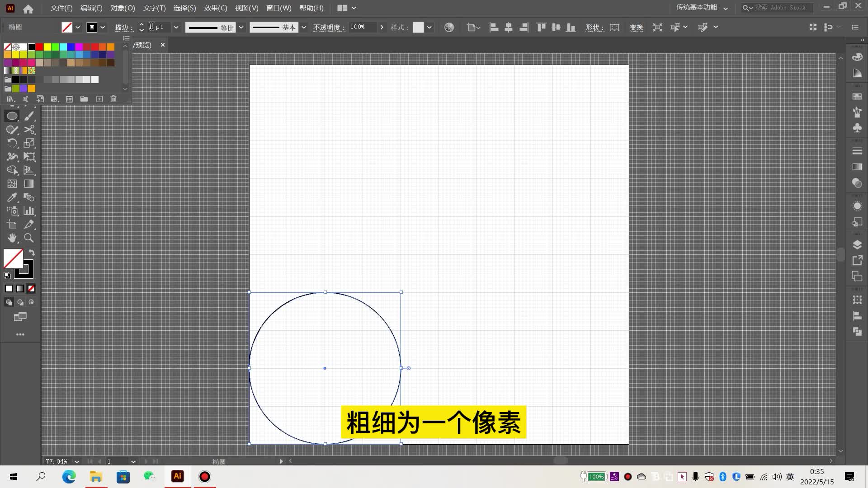The height and width of the screenshot is (488, 868).
Task: Select the Eyedropper tool
Action: coord(12,197)
